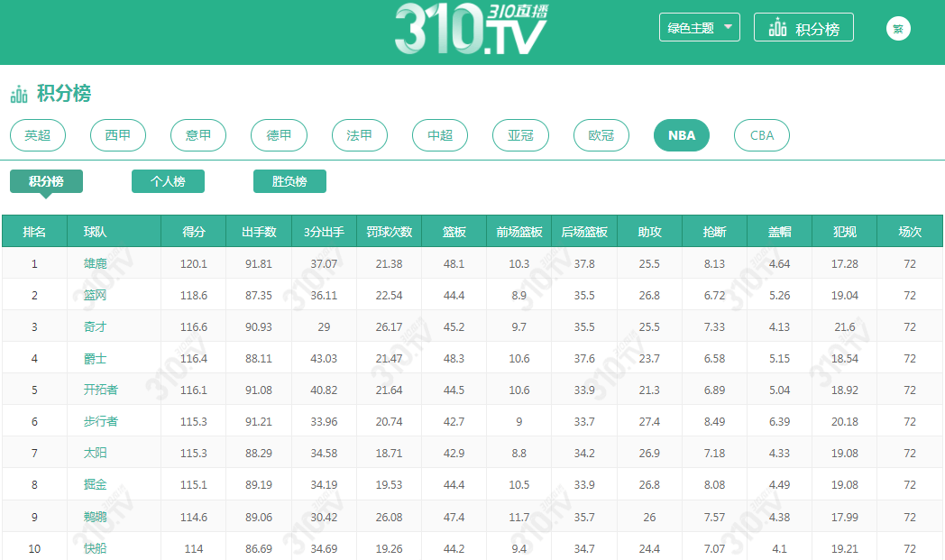Screen dimensions: 945x560
Task: Open the 步行者 team link
Action: click(101, 421)
